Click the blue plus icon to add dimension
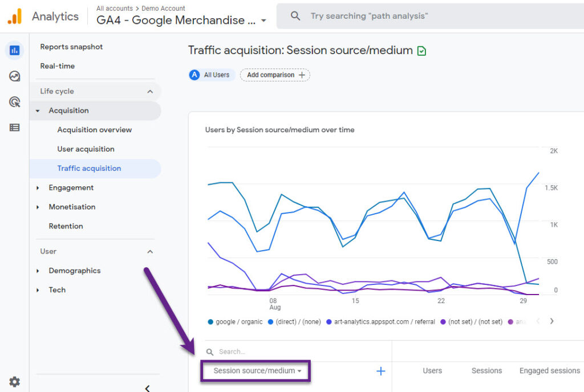The image size is (584, 392). coord(380,371)
